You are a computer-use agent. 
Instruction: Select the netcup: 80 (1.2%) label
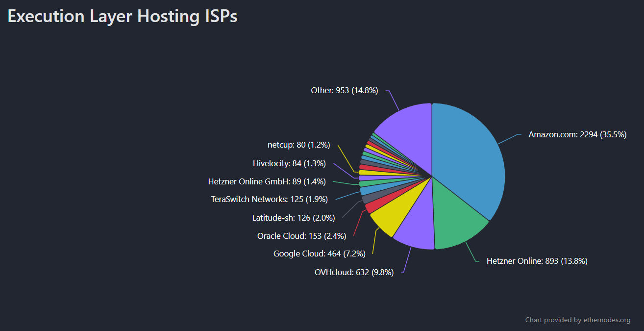[x=298, y=145]
